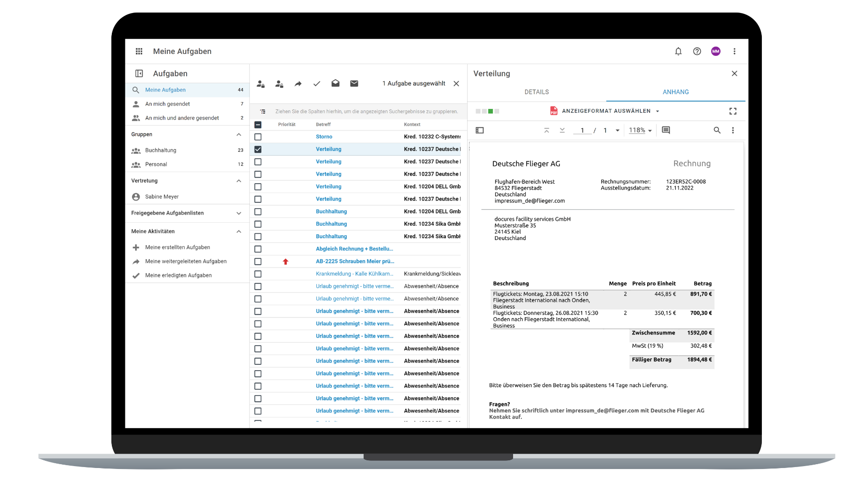Image resolution: width=868 pixels, height=482 pixels.
Task: Select Meine erledigten Aufgaben in the sidebar
Action: coord(178,275)
